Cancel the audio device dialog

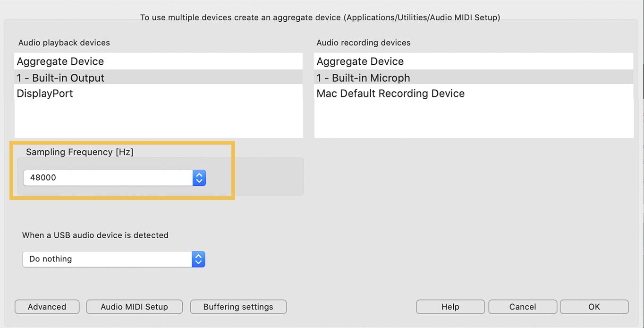523,307
